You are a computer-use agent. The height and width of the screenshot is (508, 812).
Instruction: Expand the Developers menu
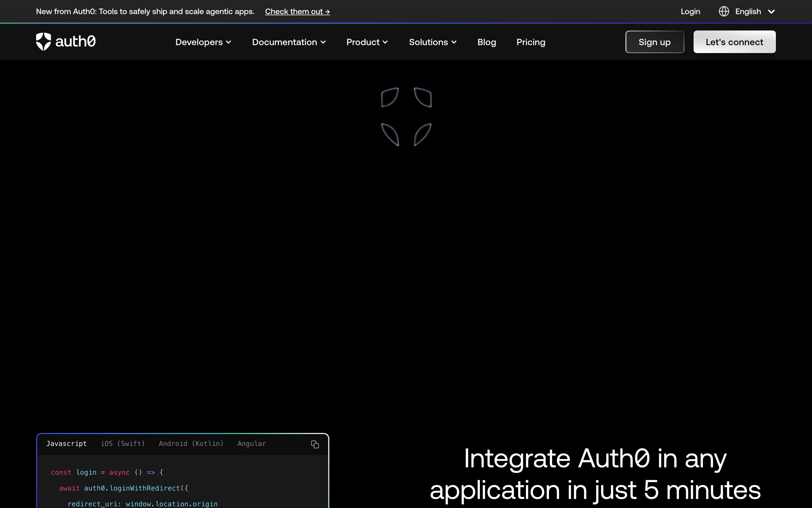click(203, 42)
